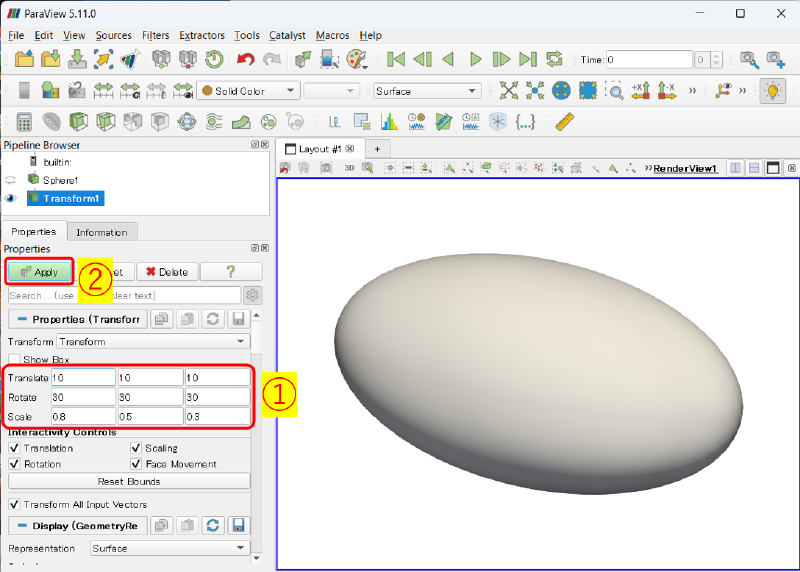Open the Surface representation dropdown in toolbar
Image resolution: width=800 pixels, height=572 pixels.
(427, 91)
